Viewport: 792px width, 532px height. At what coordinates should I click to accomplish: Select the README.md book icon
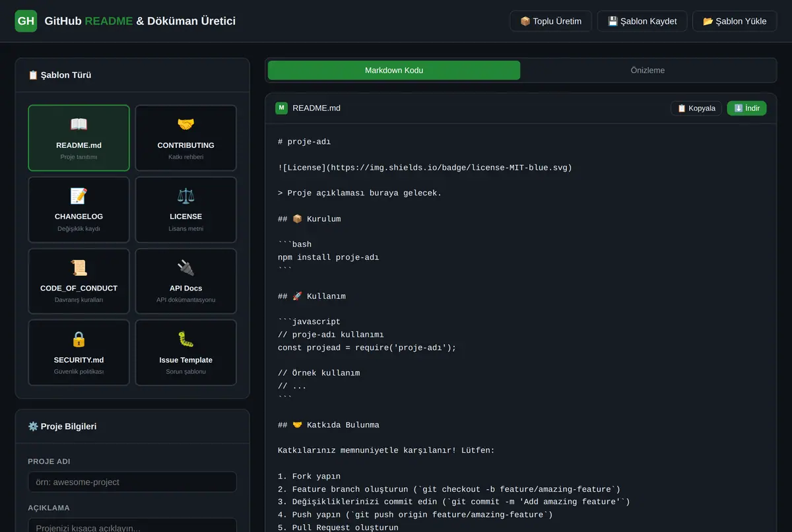pos(79,124)
